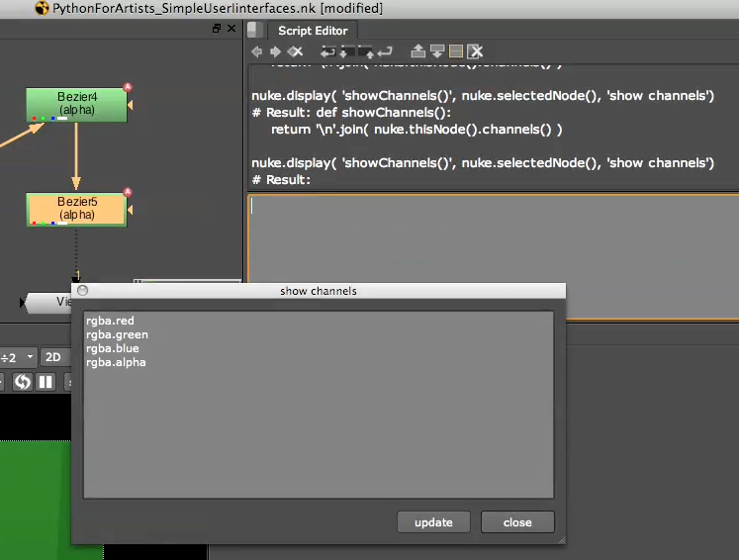The height and width of the screenshot is (560, 739).
Task: Select the Bezier5 node
Action: [76, 210]
